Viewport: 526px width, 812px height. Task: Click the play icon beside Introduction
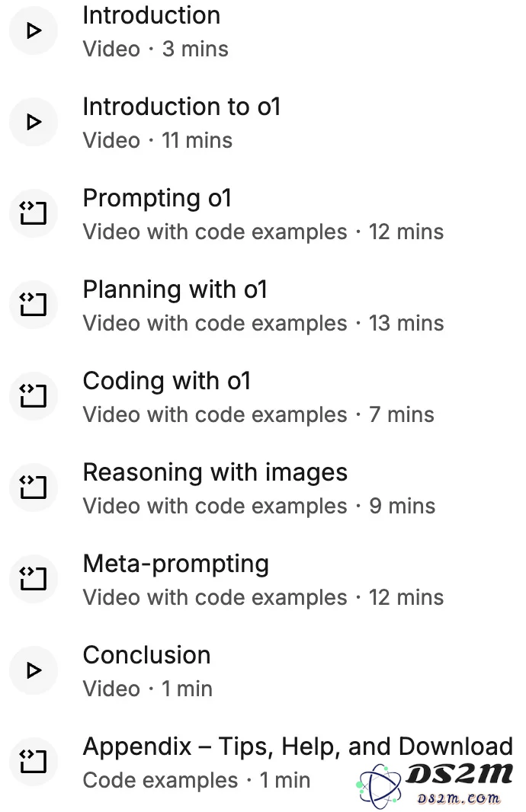click(34, 30)
